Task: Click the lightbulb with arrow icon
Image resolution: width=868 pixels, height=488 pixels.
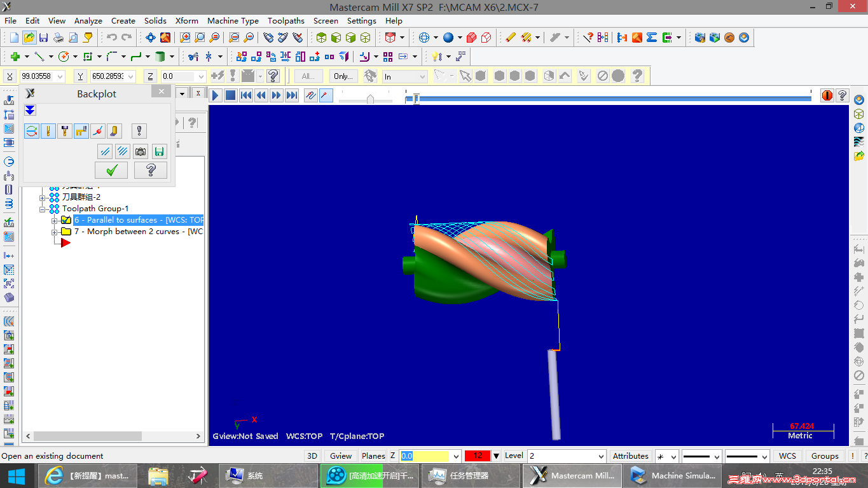Action: click(437, 57)
